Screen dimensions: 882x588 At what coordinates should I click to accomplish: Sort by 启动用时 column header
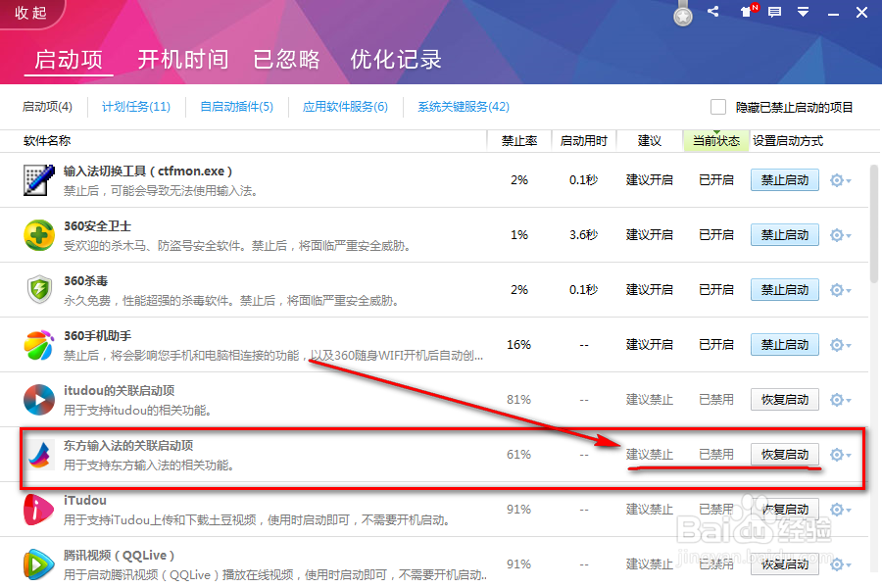pyautogui.click(x=584, y=141)
